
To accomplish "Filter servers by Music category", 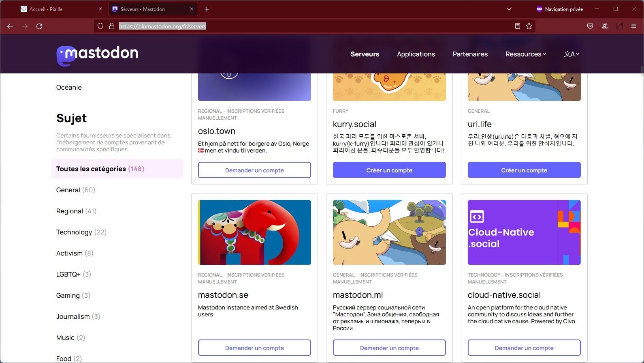I will (x=71, y=337).
